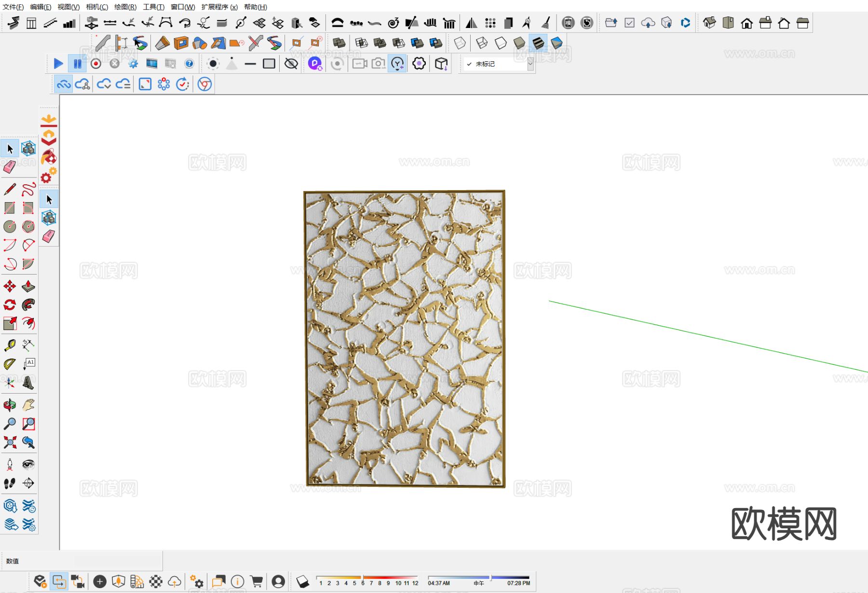
Task: Open the 未标记 tag dropdown
Action: pyautogui.click(x=530, y=64)
